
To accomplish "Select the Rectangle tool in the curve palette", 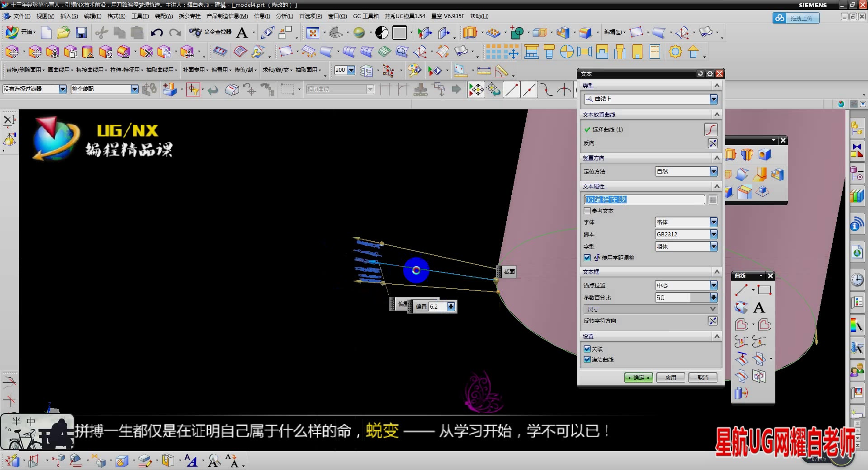I will pos(765,290).
